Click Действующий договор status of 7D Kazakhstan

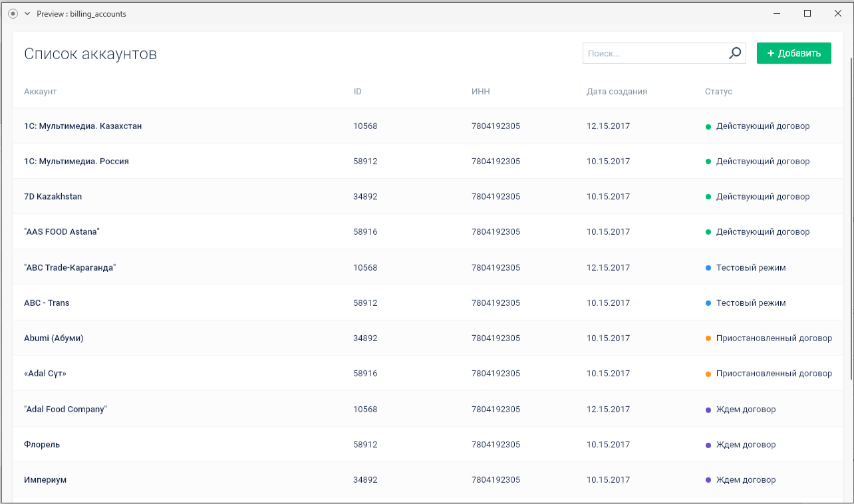point(758,196)
